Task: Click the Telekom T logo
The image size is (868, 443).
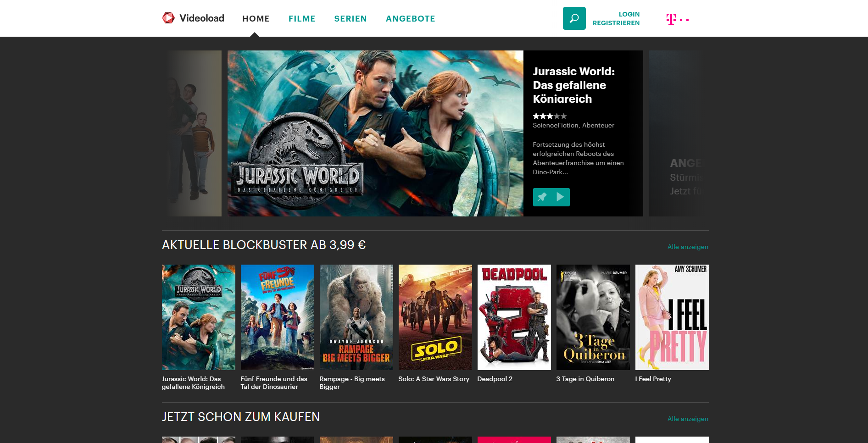Action: tap(677, 19)
